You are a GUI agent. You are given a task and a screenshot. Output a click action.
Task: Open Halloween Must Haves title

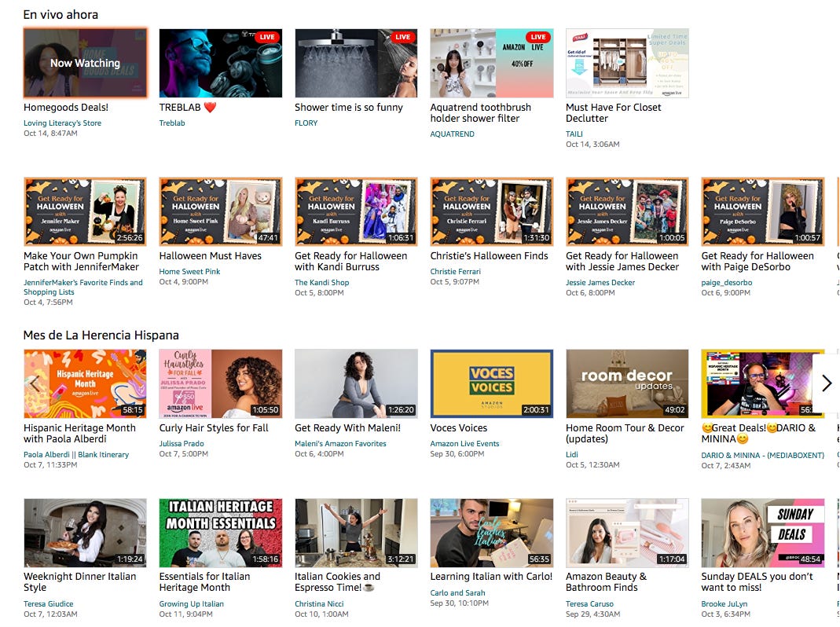click(210, 255)
